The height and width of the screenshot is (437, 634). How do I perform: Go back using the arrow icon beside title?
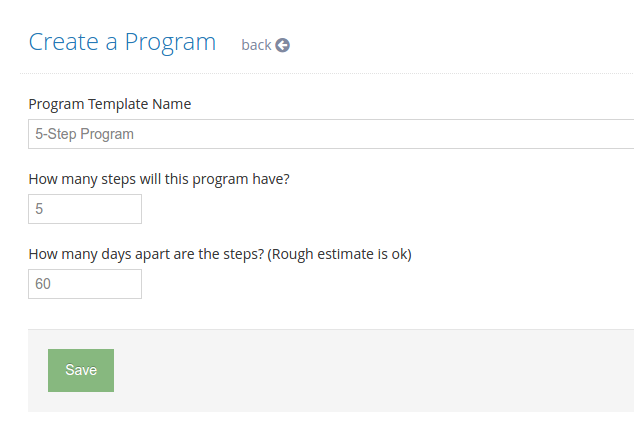[x=283, y=45]
